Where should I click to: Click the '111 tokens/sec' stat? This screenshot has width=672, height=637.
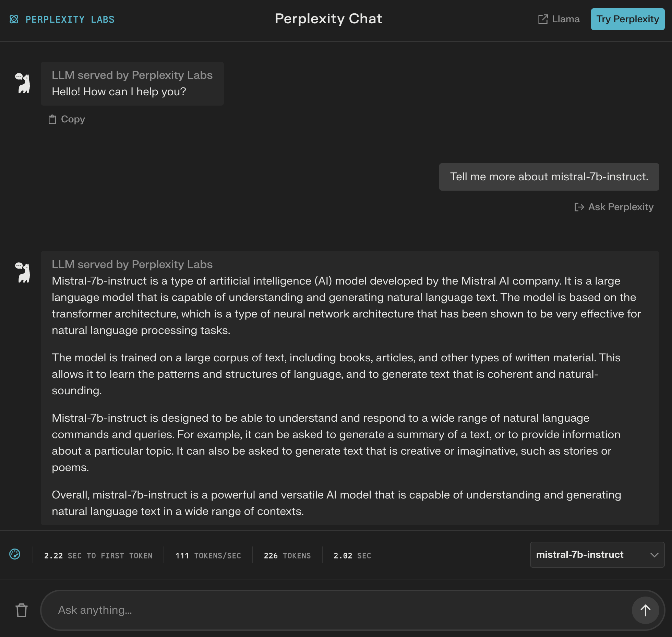tap(208, 556)
